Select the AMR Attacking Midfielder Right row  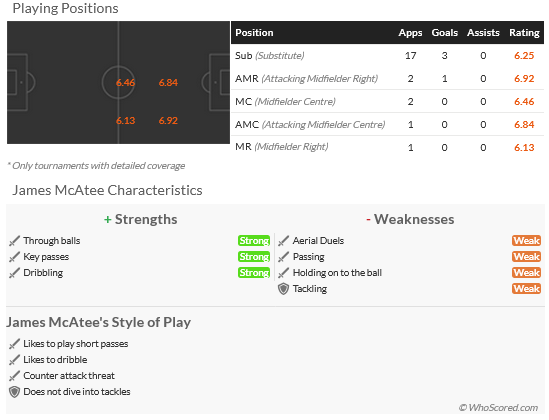coord(387,78)
